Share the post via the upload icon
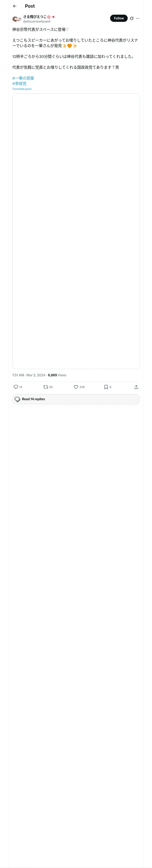152x868 pixels. (136, 387)
